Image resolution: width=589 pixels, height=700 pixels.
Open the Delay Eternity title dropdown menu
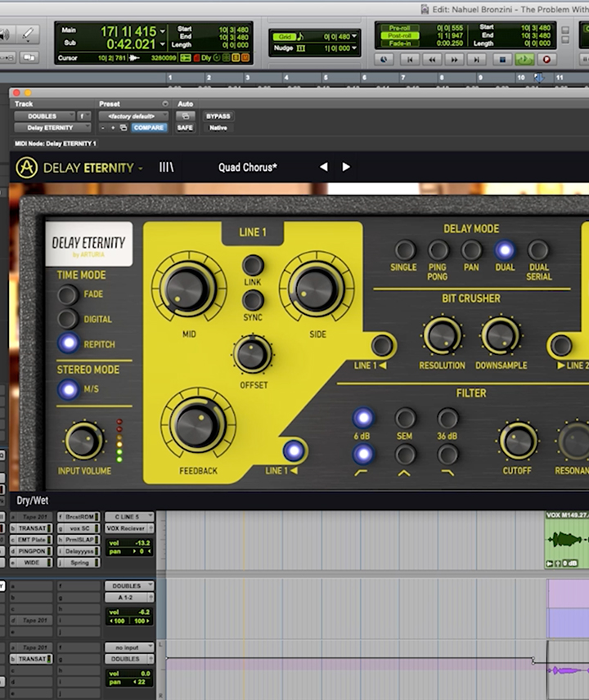(140, 168)
